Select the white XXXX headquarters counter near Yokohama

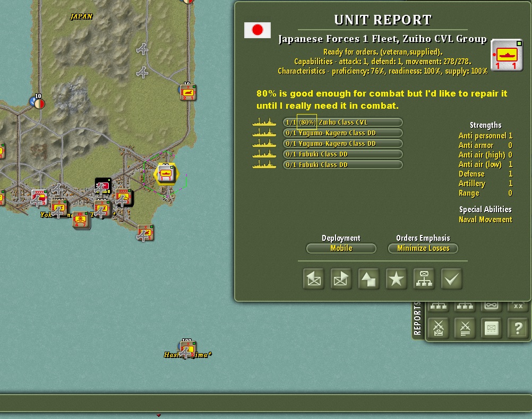coord(39,198)
